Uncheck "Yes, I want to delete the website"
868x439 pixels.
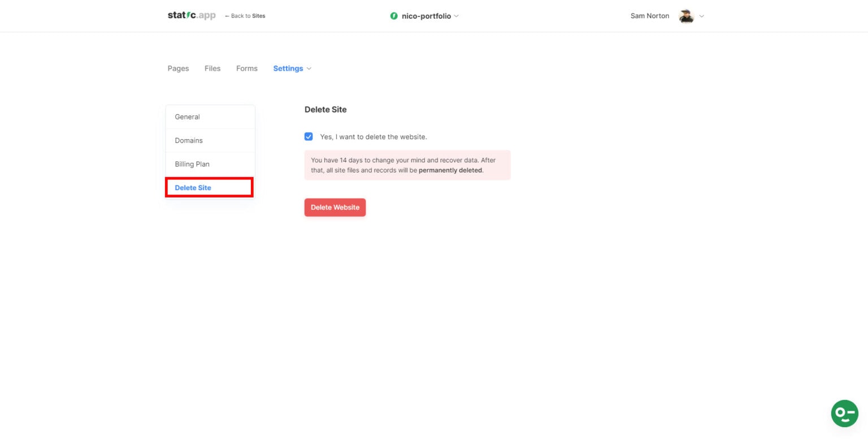coord(309,136)
